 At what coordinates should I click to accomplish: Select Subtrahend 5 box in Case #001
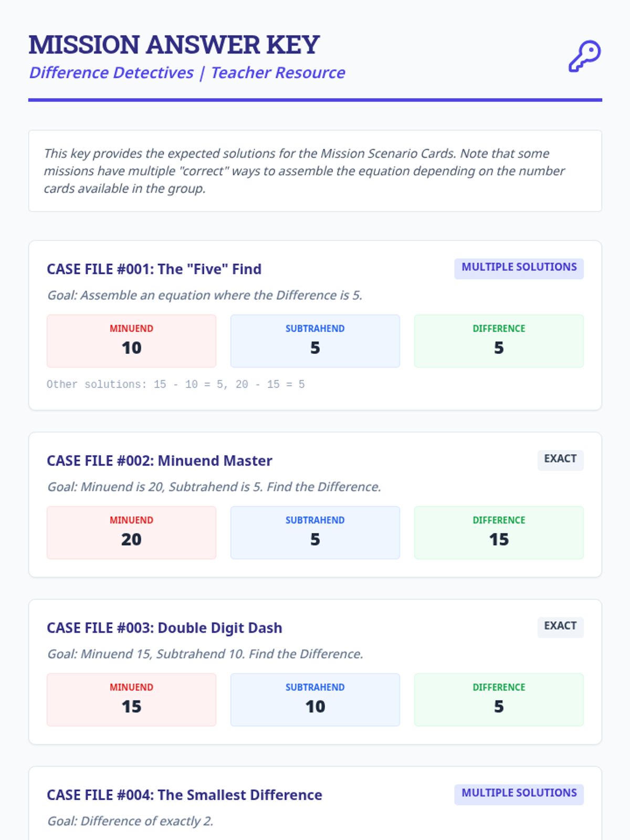coord(315,341)
